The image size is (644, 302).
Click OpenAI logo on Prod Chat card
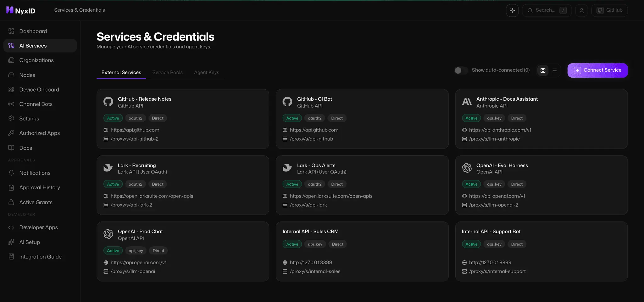(x=108, y=234)
